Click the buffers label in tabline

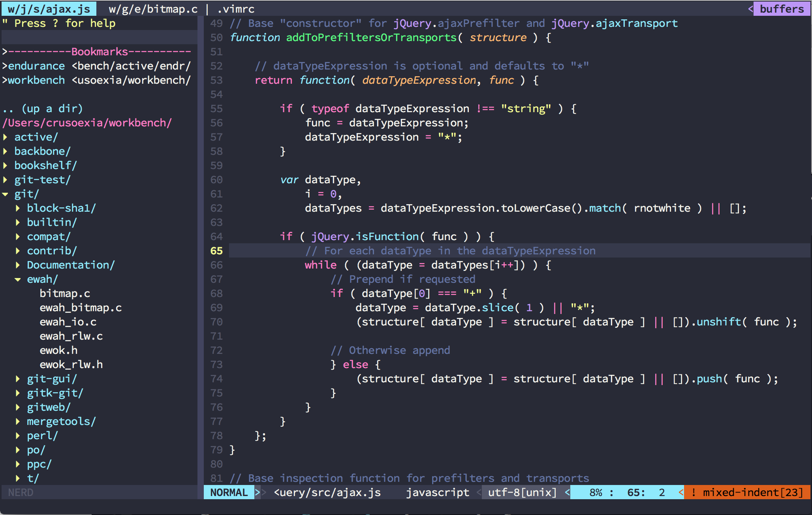click(x=782, y=9)
